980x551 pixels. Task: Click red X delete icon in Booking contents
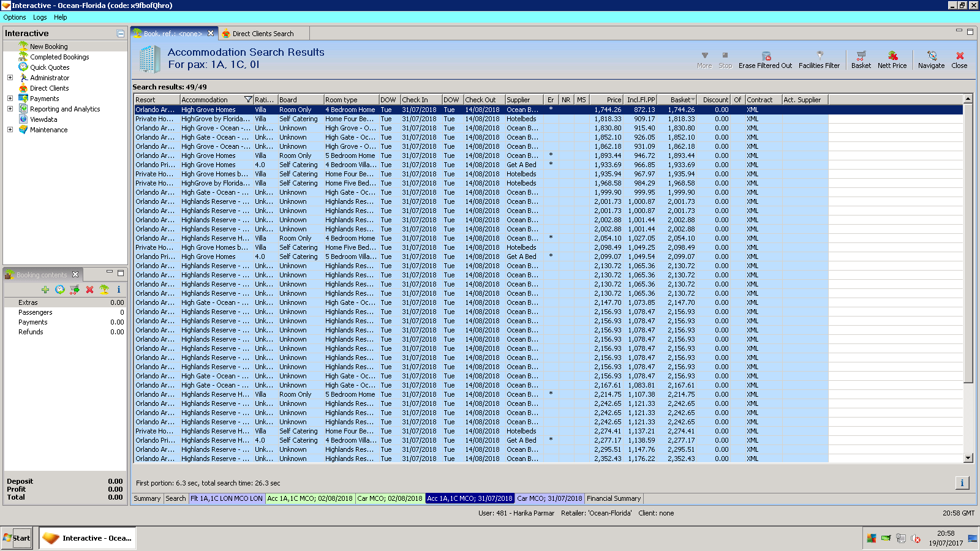tap(89, 290)
